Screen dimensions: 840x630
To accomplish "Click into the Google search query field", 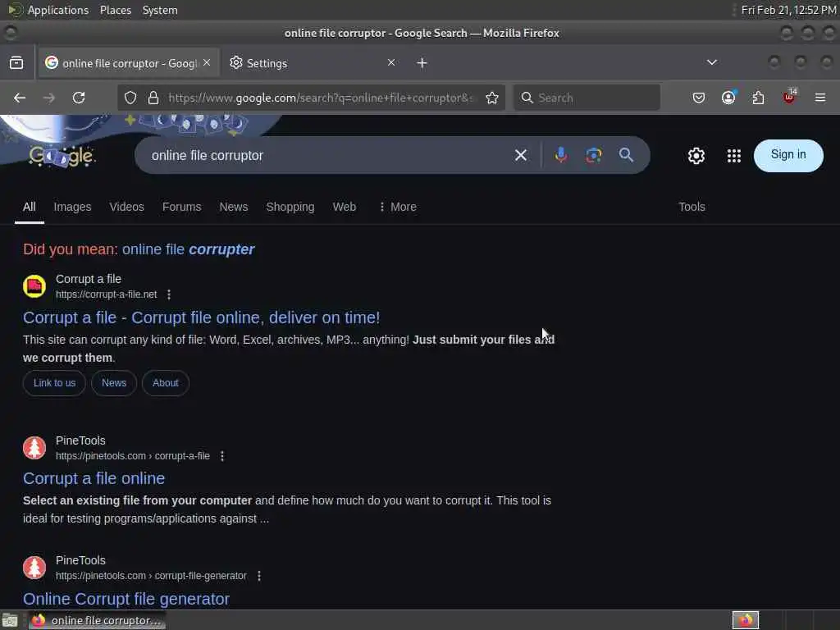I will (326, 155).
